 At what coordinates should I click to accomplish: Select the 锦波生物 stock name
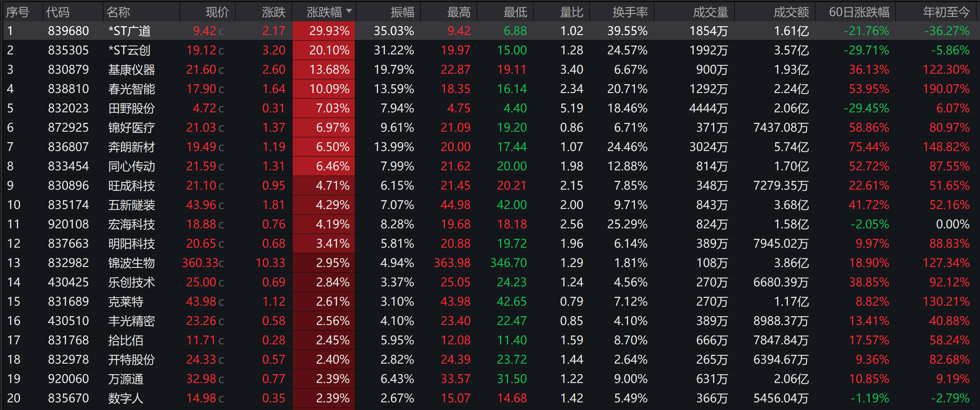pos(131,263)
